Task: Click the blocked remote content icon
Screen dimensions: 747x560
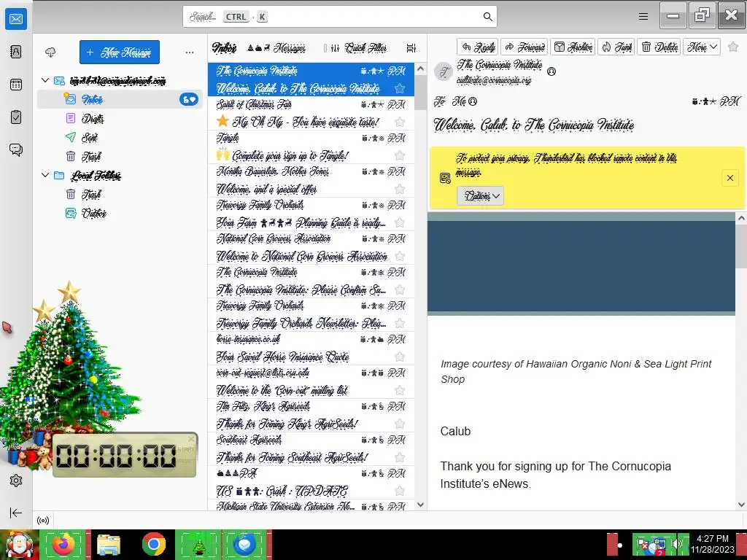Action: (x=445, y=178)
